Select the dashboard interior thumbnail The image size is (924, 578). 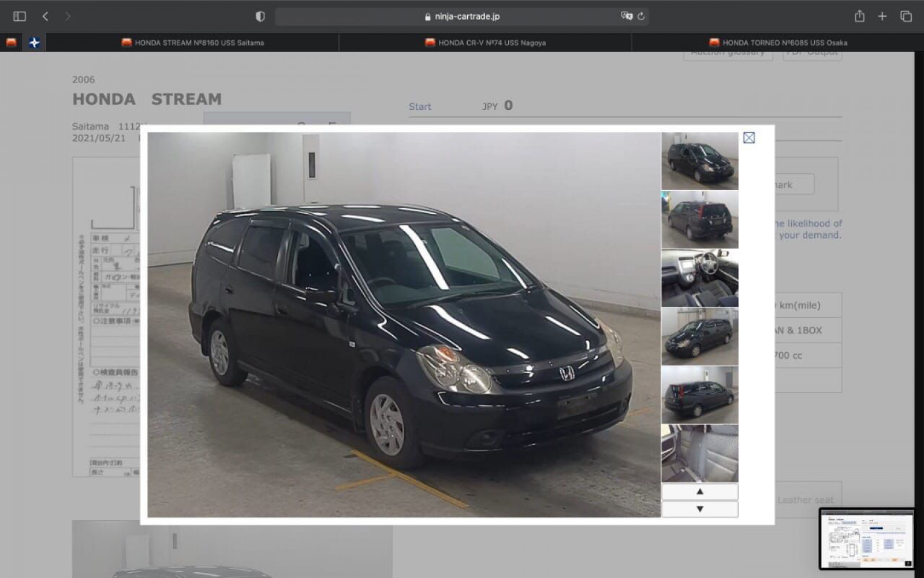[x=699, y=278]
